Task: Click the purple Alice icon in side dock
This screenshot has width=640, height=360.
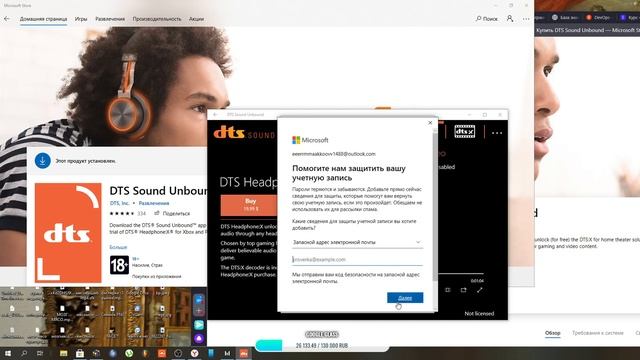Action: [x=199, y=338]
